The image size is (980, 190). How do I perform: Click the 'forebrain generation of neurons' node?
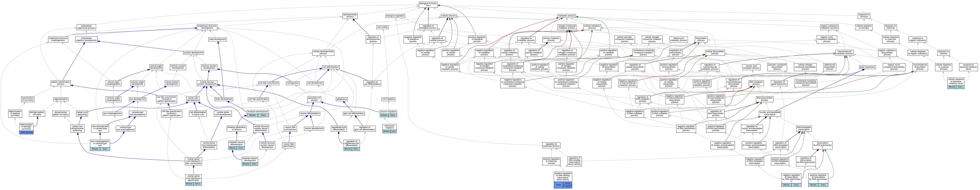point(237,129)
